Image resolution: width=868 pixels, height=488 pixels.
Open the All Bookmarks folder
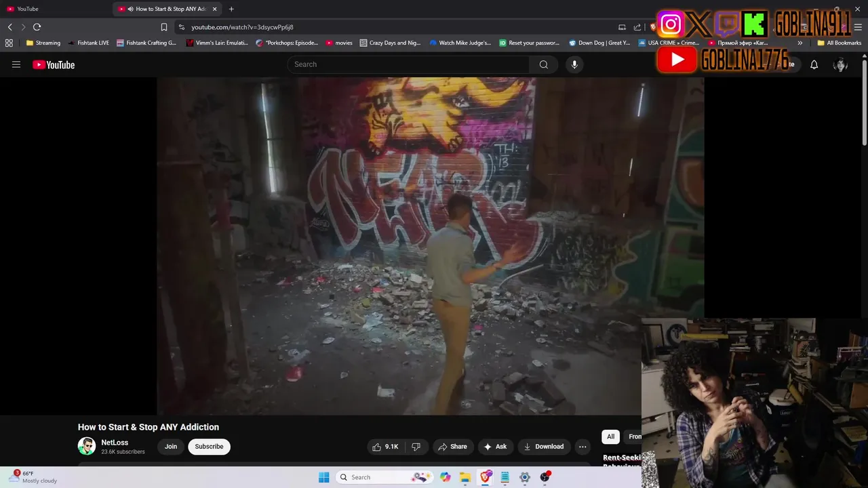(839, 43)
